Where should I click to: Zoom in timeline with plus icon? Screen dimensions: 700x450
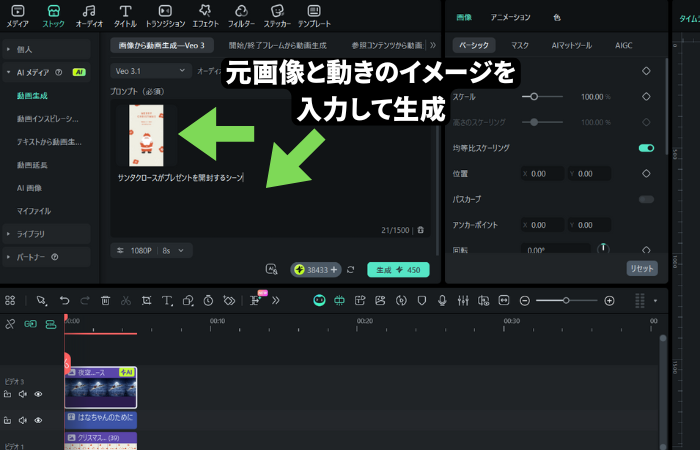point(609,301)
